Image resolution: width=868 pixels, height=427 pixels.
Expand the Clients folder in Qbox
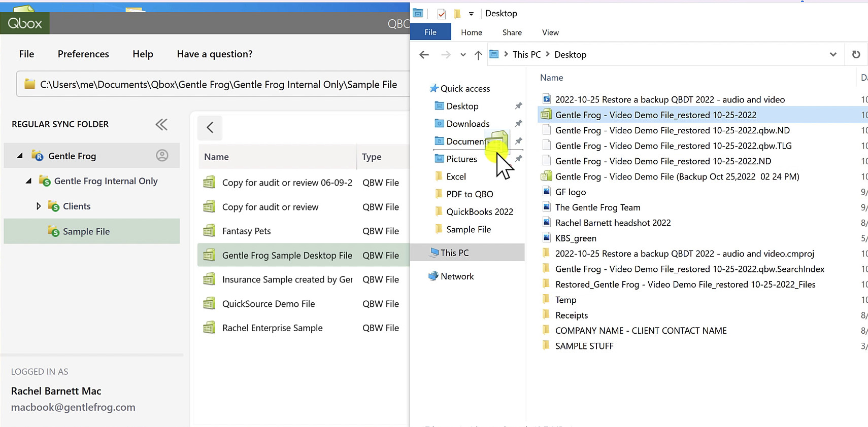(x=39, y=206)
